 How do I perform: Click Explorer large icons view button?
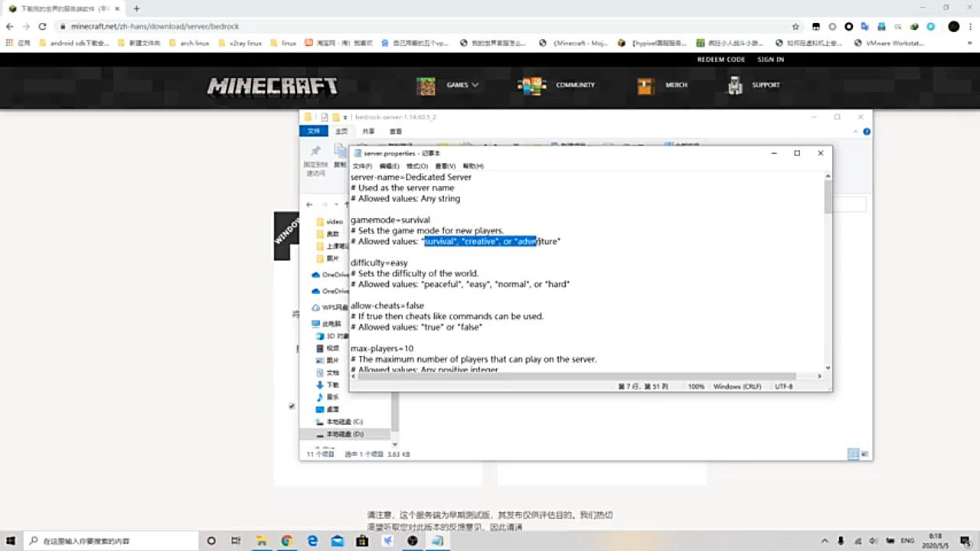pos(864,455)
